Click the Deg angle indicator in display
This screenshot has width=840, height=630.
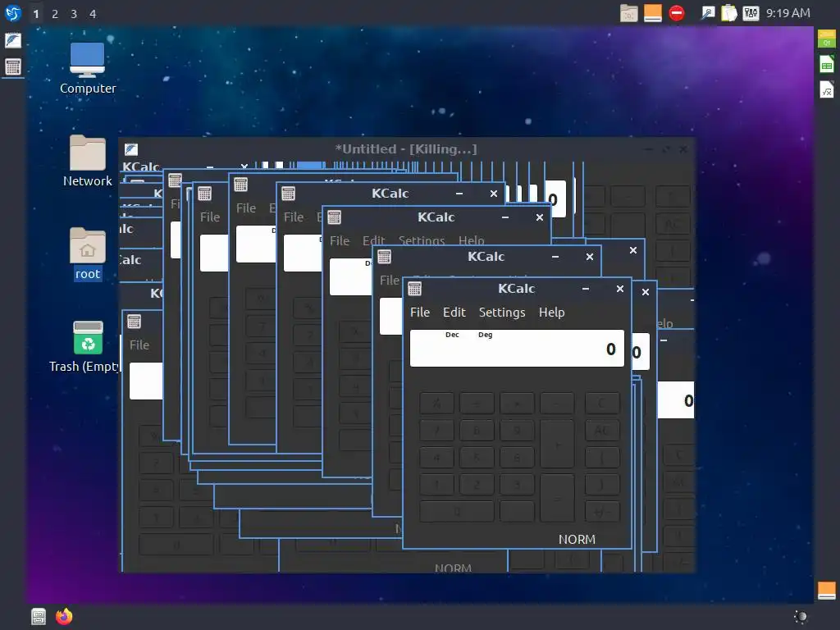[486, 335]
